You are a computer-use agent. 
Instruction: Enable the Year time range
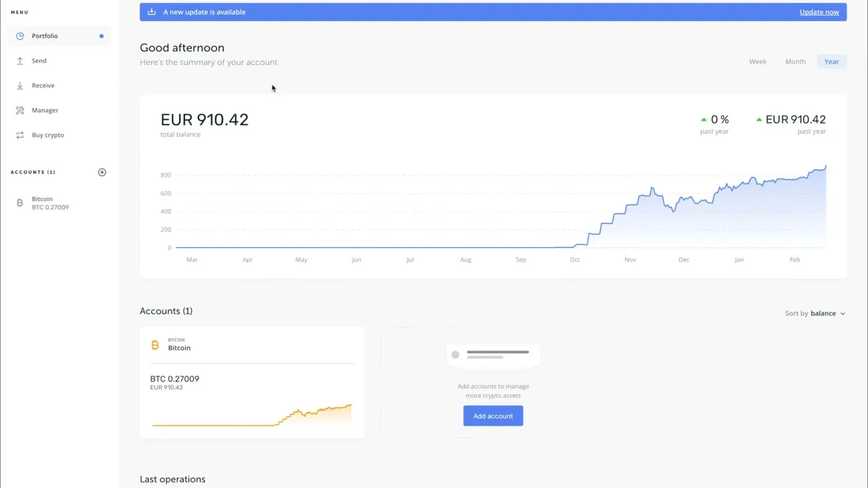tap(831, 61)
